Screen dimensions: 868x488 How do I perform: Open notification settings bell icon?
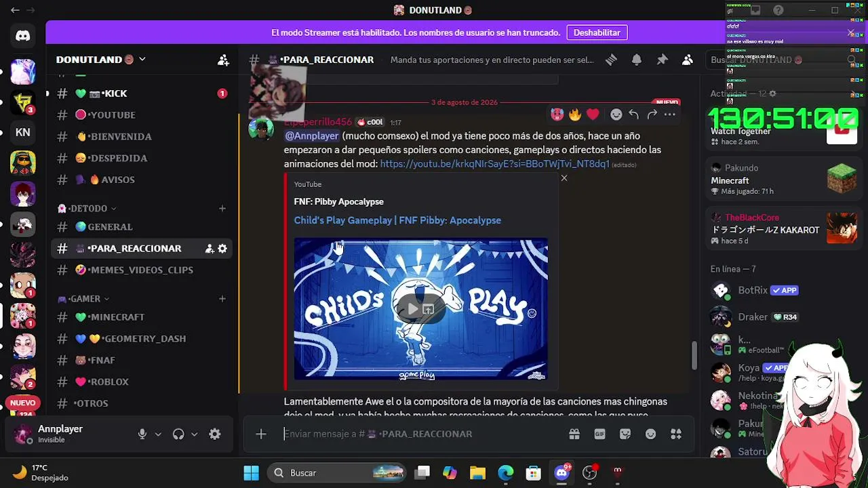(x=637, y=60)
